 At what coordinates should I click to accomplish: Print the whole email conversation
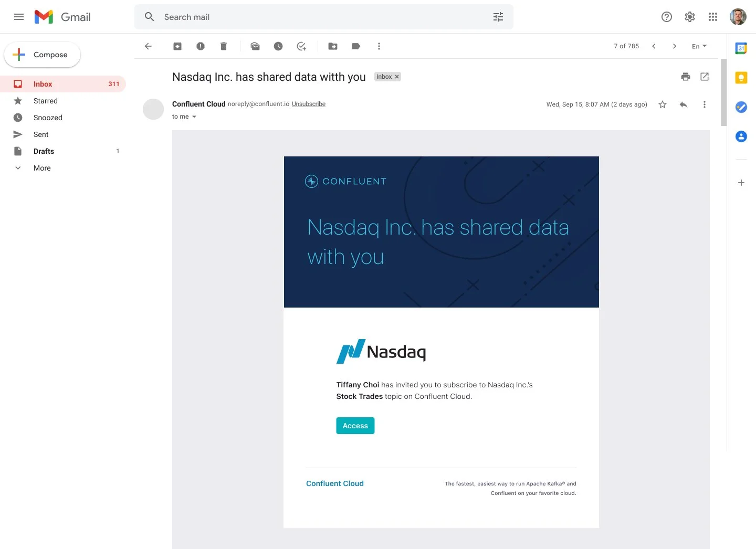(686, 77)
